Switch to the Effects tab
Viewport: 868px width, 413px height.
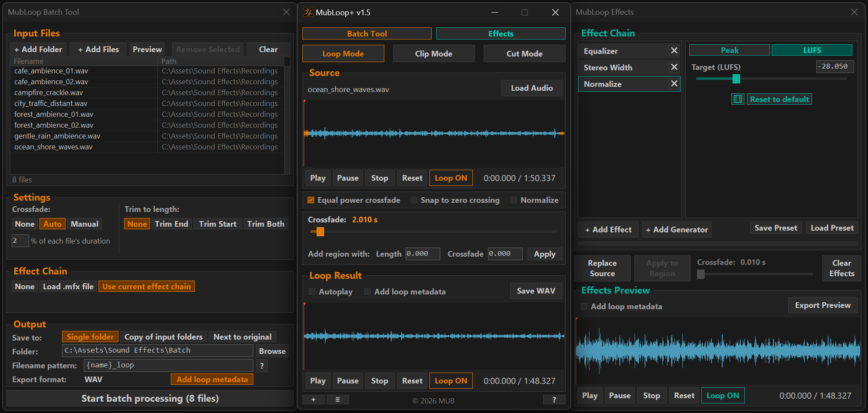(x=501, y=33)
